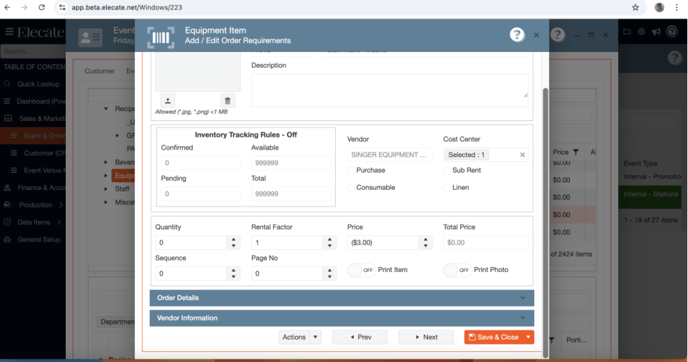Click the Save & Close button
The image size is (688, 362).
click(494, 337)
